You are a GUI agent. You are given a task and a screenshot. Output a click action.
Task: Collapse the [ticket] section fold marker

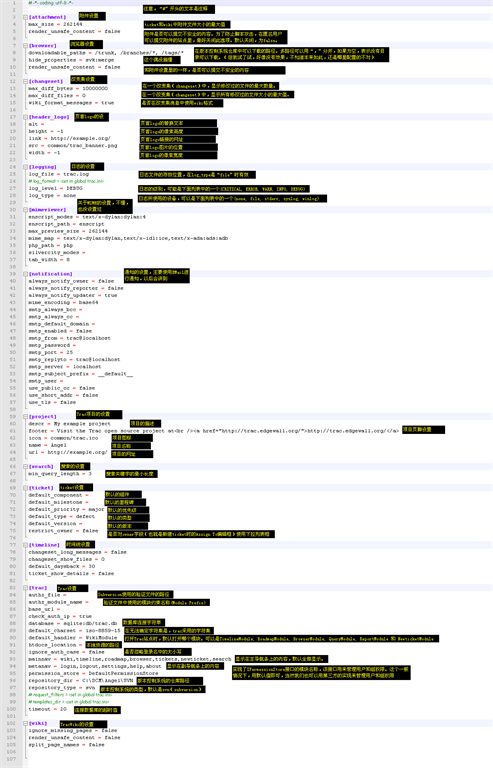point(25,488)
